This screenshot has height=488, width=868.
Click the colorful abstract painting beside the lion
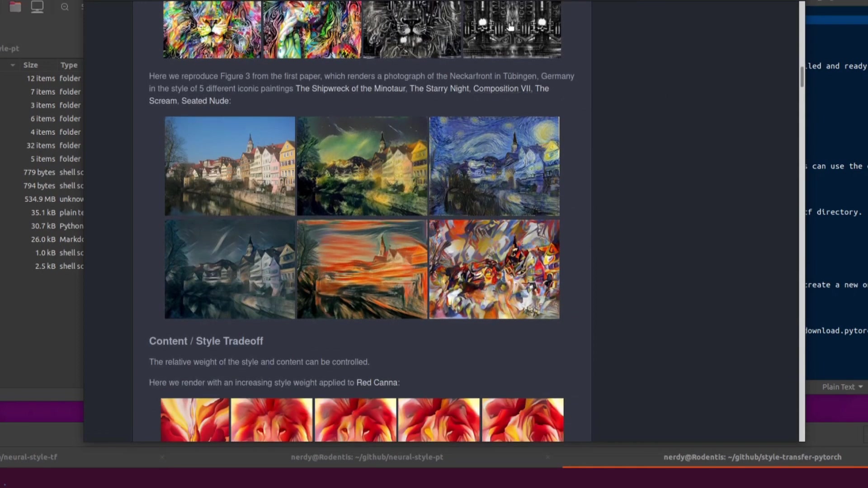point(312,29)
